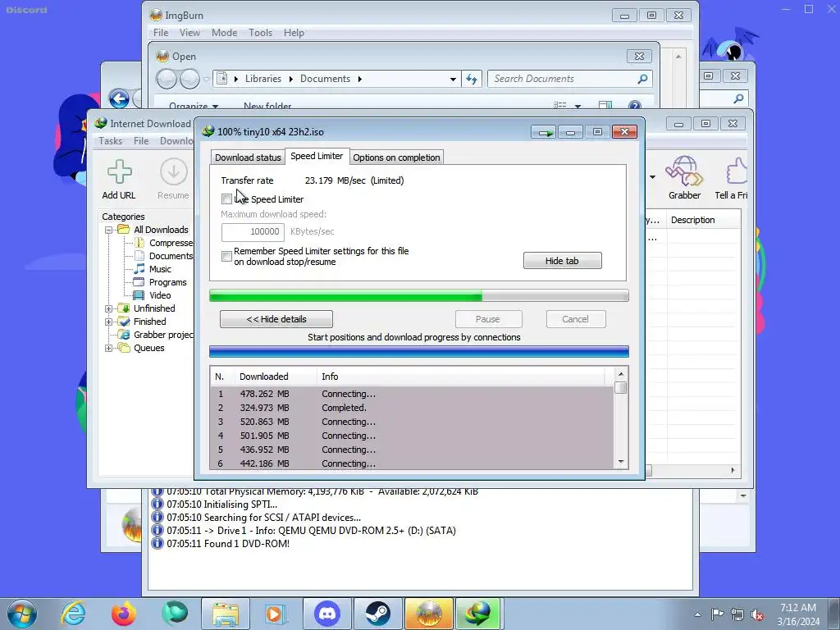Image resolution: width=840 pixels, height=630 pixels.
Task: Open the Tools menu in ImgBurn
Action: [260, 33]
